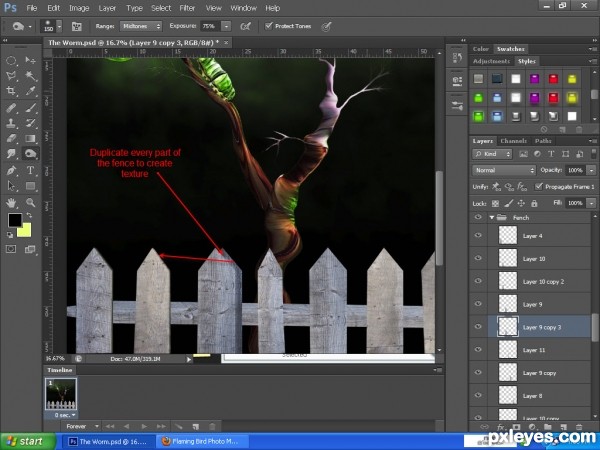The width and height of the screenshot is (600, 450).
Task: Open the File menu
Action: [x=32, y=8]
